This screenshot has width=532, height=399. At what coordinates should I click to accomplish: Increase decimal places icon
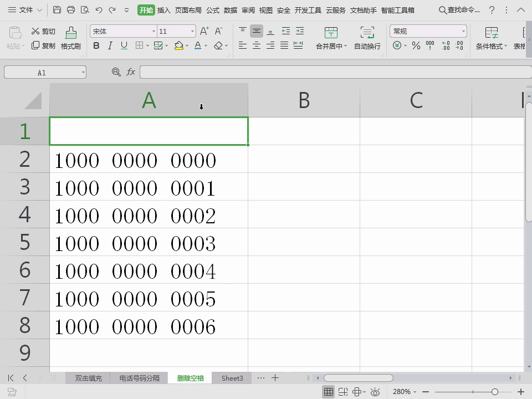[x=446, y=45]
